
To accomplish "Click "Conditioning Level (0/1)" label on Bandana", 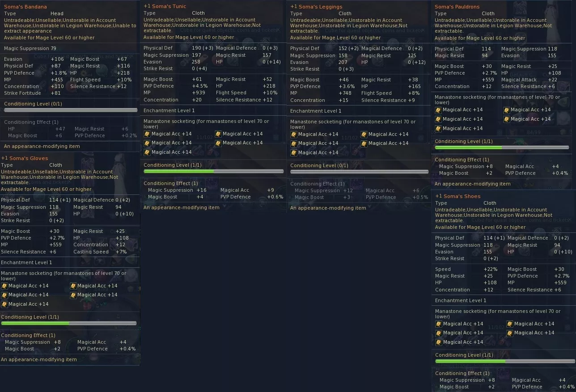I will tap(33, 104).
